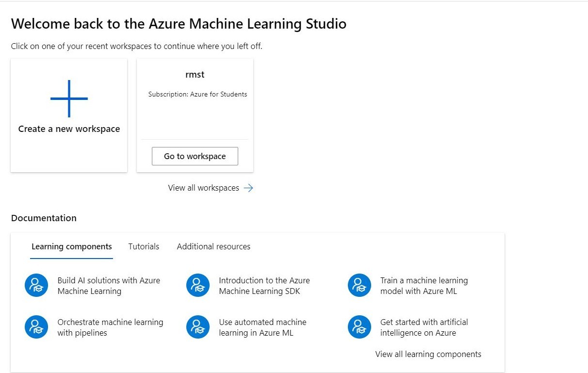The width and height of the screenshot is (588, 373).
Task: Switch to the Tutorials tab
Action: 144,246
